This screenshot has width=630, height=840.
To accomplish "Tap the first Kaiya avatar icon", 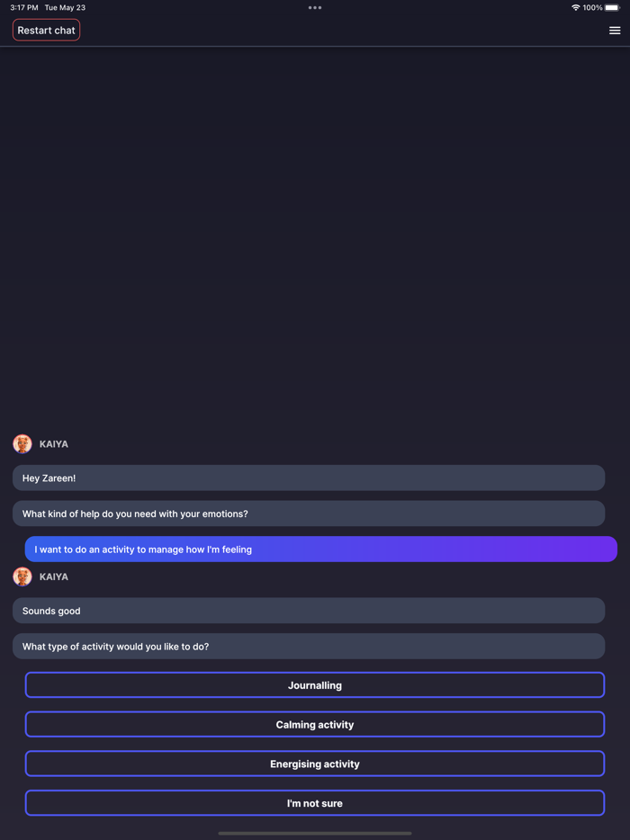I will [22, 443].
